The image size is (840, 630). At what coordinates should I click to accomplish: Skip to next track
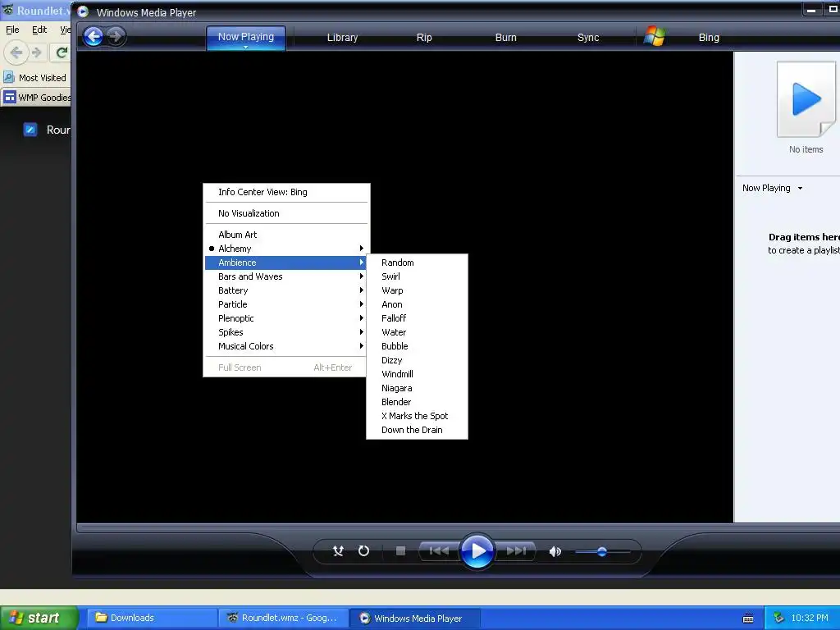(x=515, y=550)
